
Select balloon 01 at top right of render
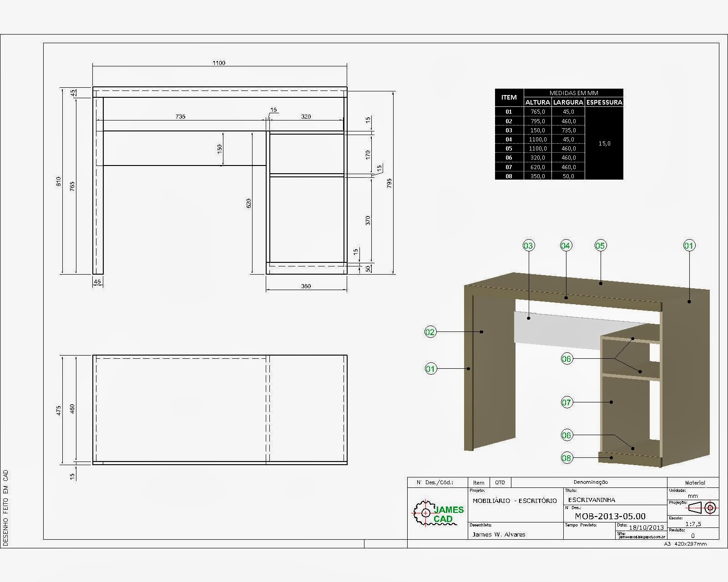[689, 246]
